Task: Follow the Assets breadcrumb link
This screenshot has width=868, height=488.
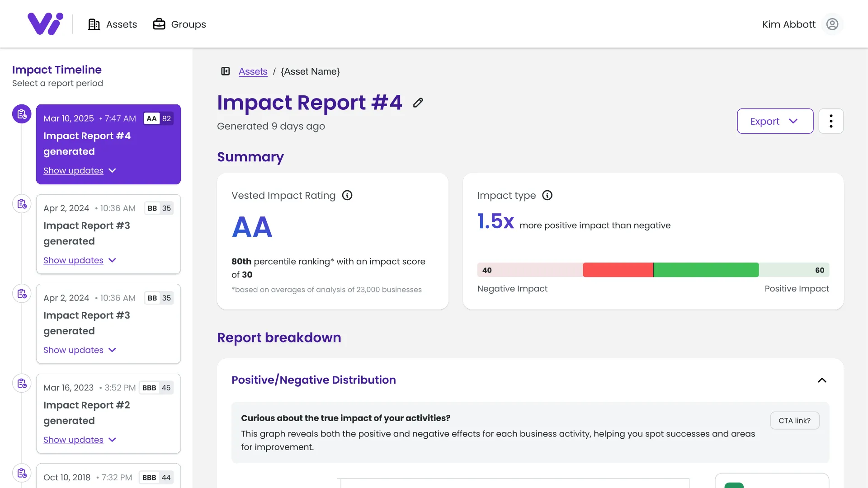Action: click(x=253, y=71)
